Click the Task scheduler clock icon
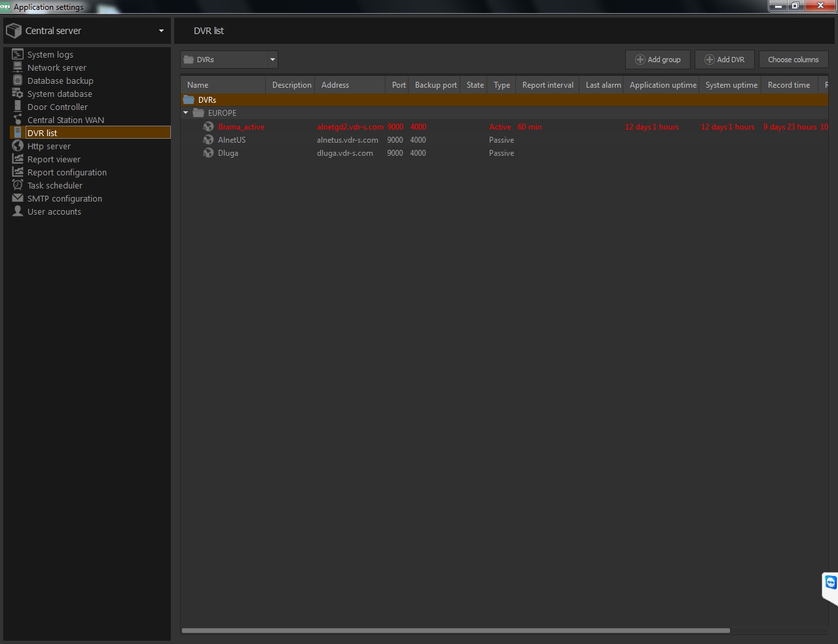 coord(18,185)
